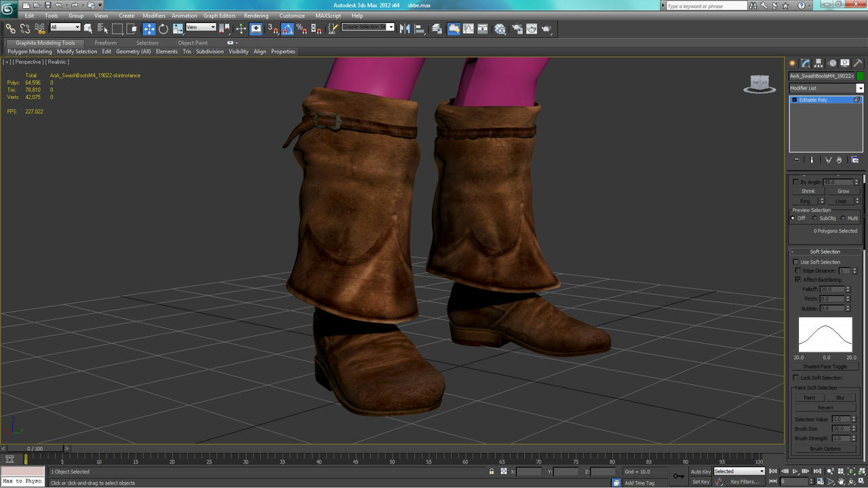Switch to the Create command panel
Image resolution: width=868 pixels, height=488 pixels.
(793, 63)
